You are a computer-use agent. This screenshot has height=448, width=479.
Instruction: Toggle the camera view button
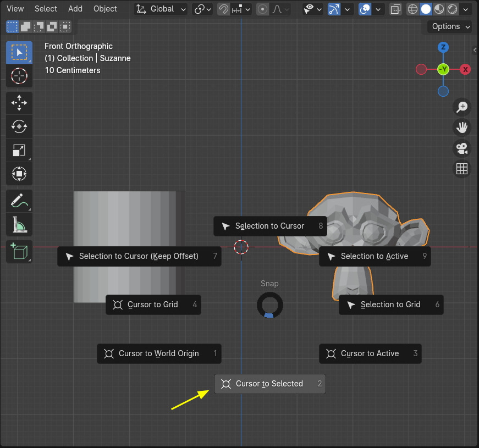tap(462, 148)
